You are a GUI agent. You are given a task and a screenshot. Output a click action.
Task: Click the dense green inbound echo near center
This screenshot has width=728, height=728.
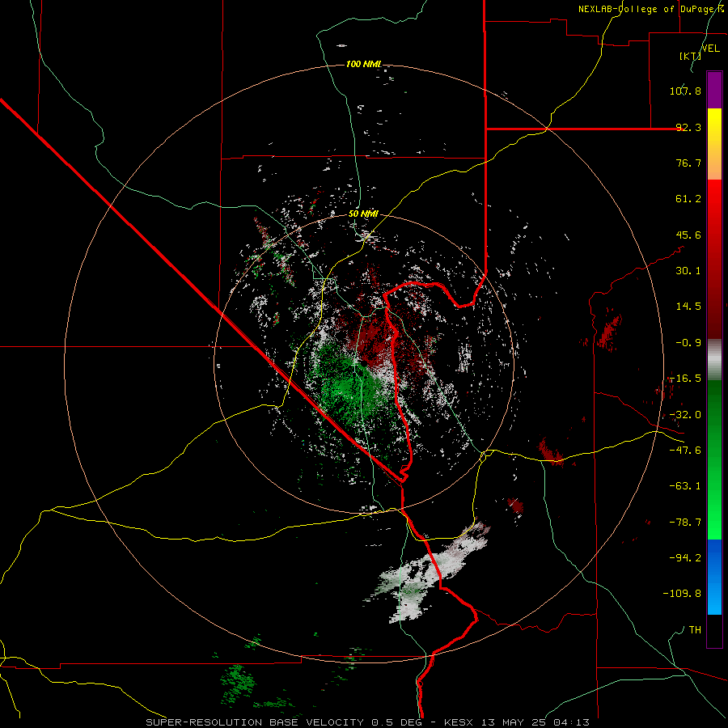point(349,385)
